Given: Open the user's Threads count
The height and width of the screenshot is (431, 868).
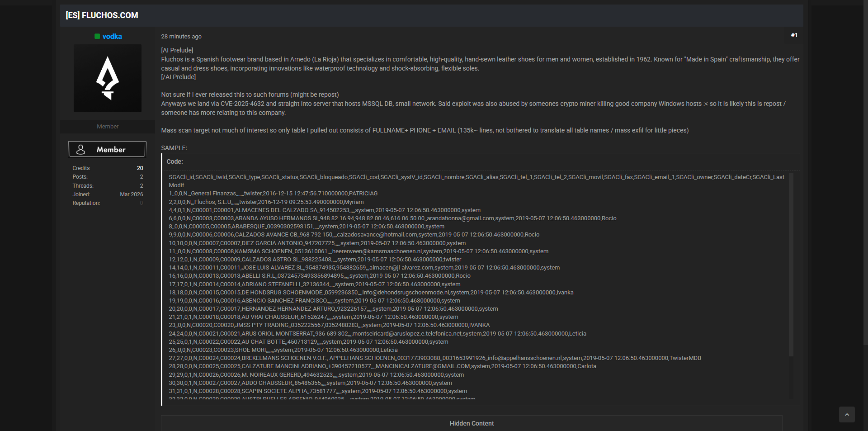Looking at the screenshot, I should tap(141, 186).
